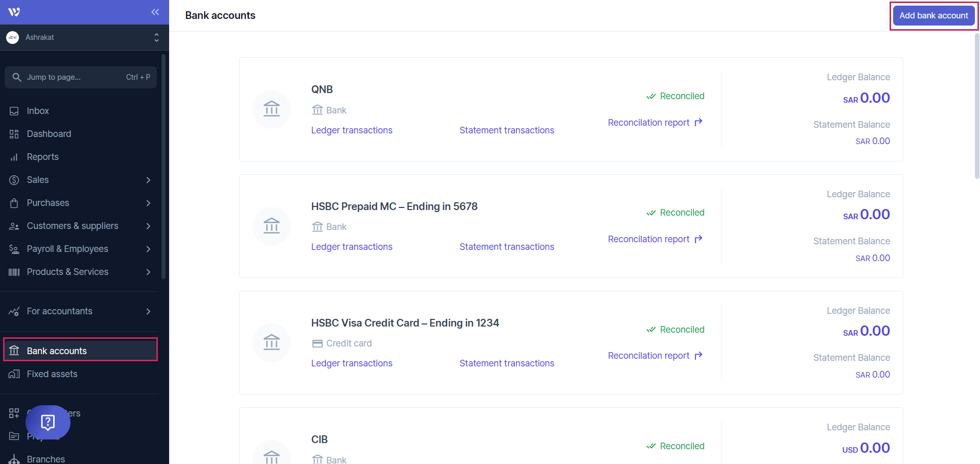Open HSBC Prepaid MC Statement transactions
Screen dimensions: 980x464
click(x=506, y=247)
